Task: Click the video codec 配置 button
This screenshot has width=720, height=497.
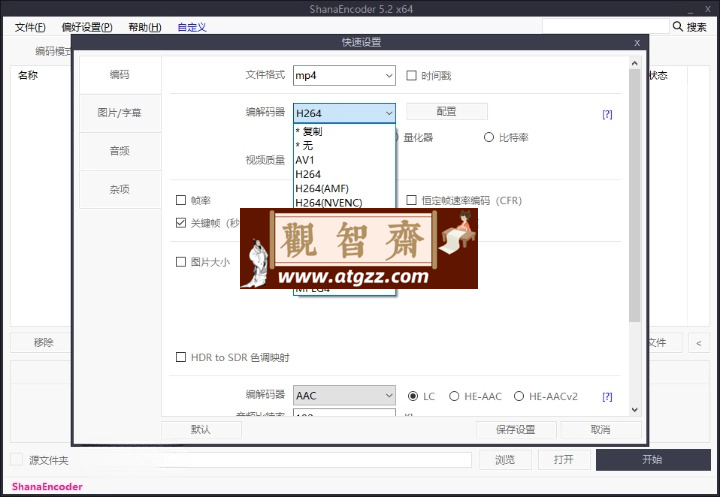Action: point(447,112)
